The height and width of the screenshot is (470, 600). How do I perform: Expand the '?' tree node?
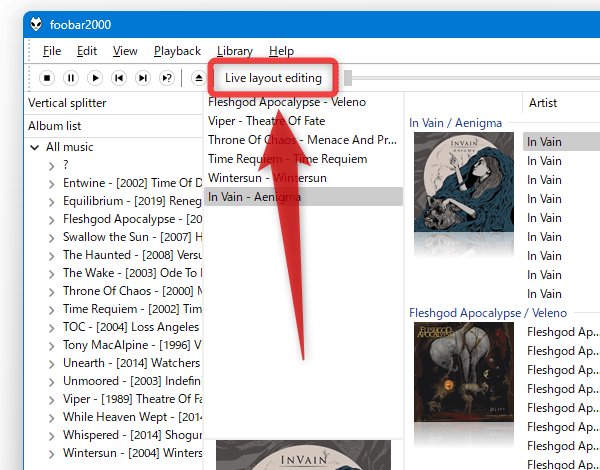click(x=51, y=166)
